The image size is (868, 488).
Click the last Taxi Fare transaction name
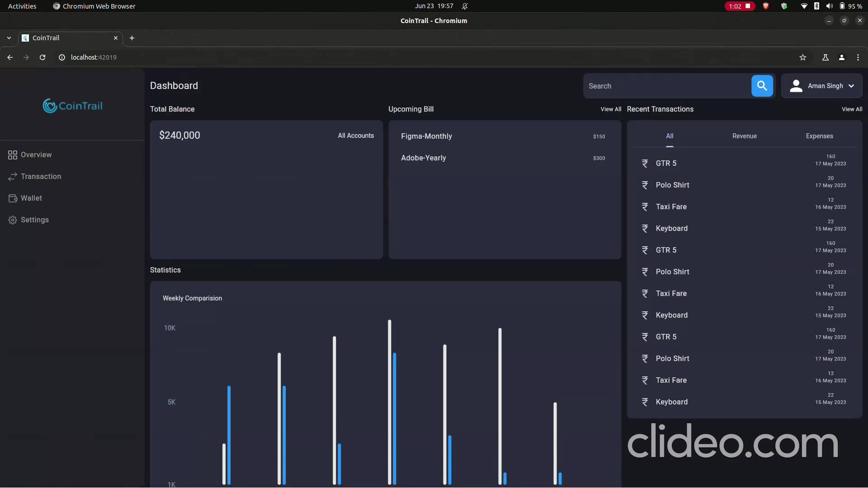tap(671, 380)
